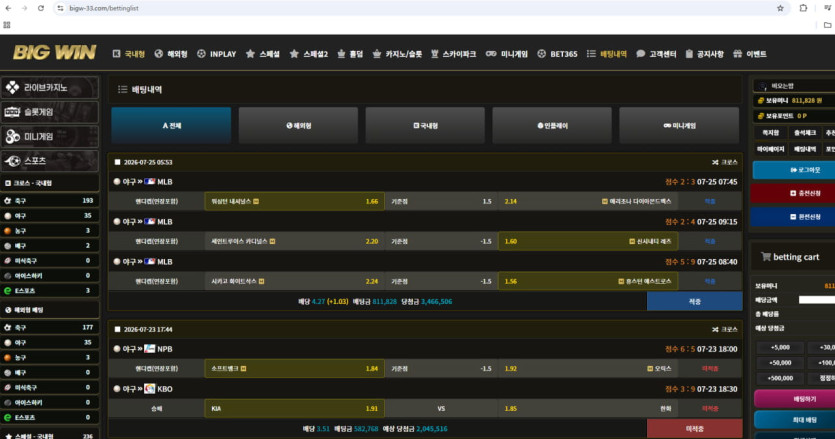Click KIA odds 1.91 cell
Screen dimensions: 835x439
pos(294,409)
